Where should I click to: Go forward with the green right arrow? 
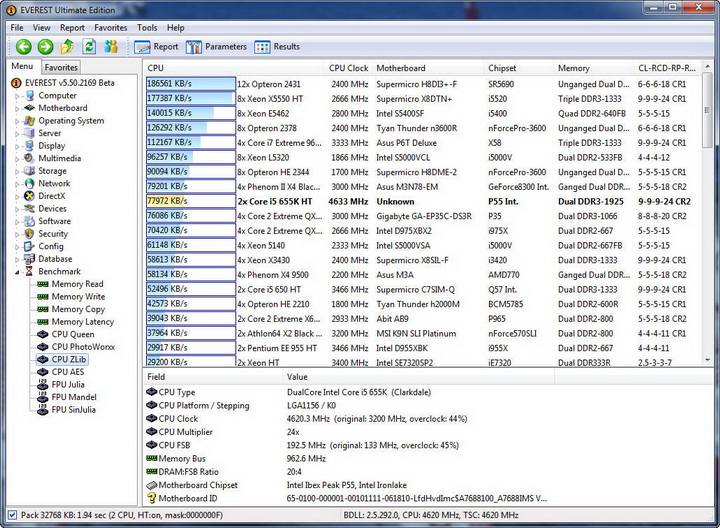tap(45, 46)
